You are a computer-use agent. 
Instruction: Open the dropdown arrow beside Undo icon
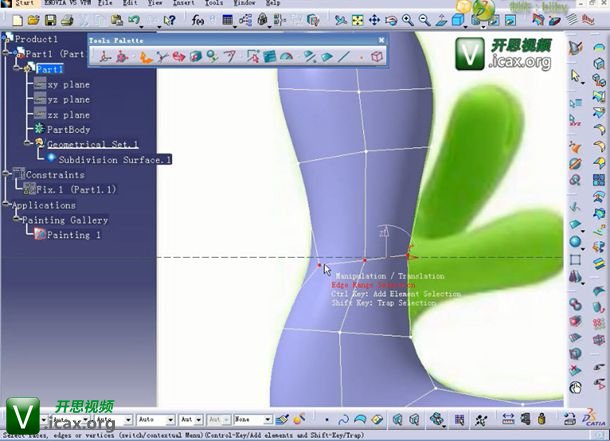point(141,26)
